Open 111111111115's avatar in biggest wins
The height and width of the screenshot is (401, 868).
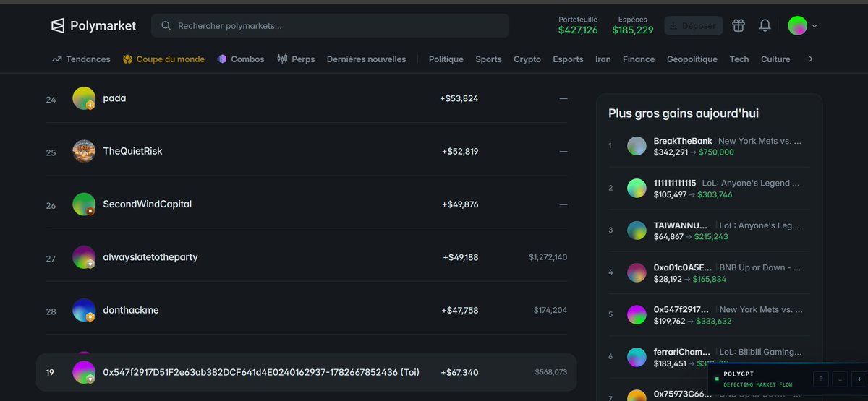point(637,188)
